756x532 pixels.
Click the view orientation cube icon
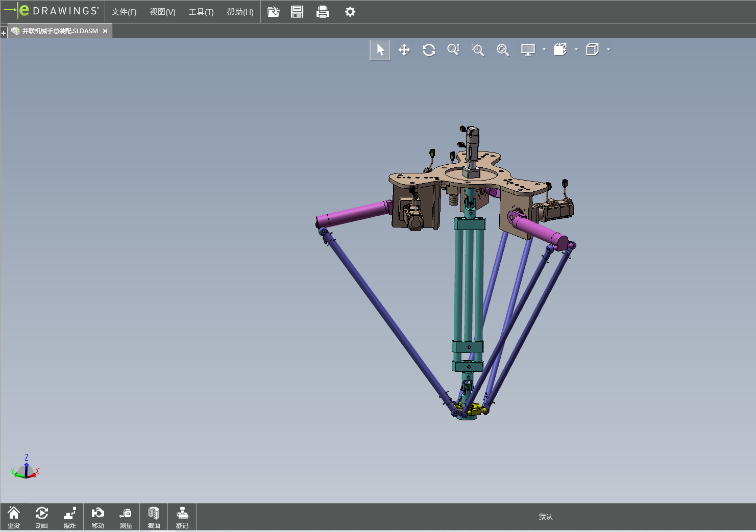tap(560, 49)
